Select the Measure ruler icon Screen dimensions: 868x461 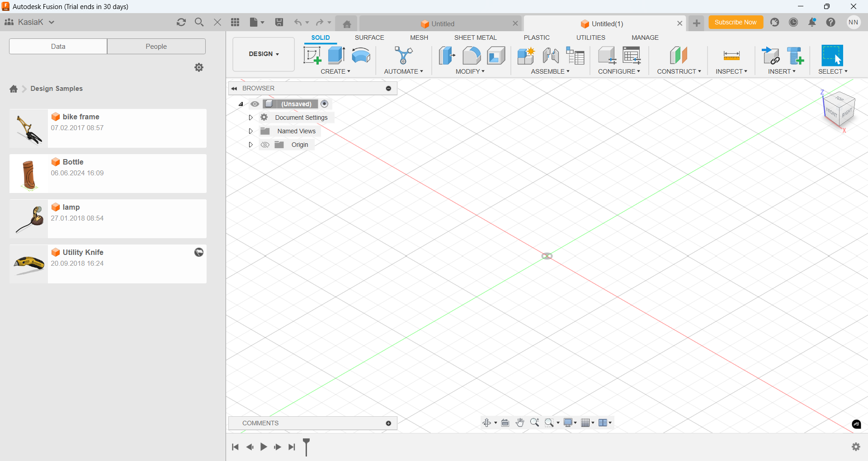[731, 56]
